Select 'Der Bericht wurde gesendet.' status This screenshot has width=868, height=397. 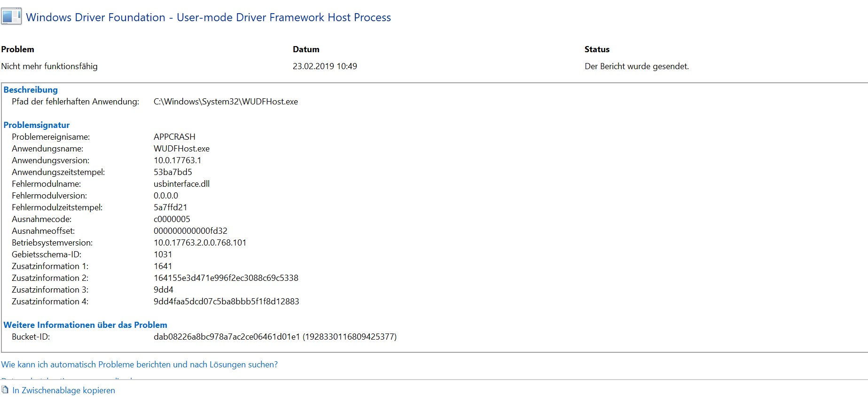637,66
